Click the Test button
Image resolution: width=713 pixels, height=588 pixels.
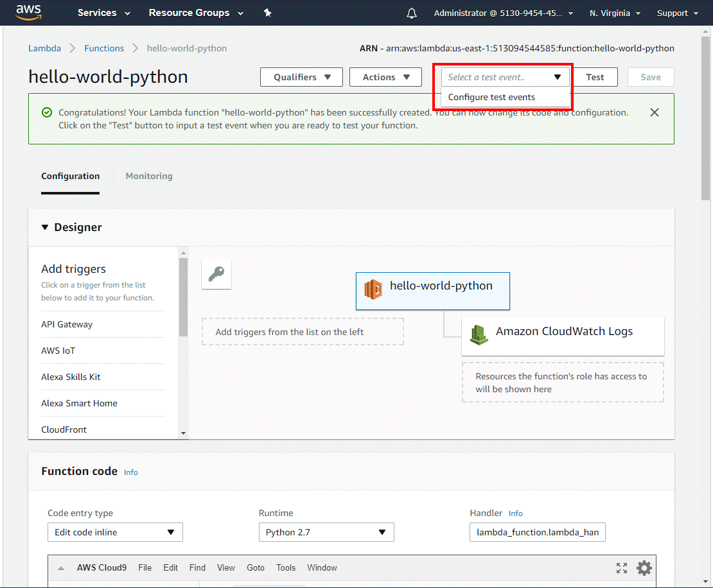pos(595,77)
